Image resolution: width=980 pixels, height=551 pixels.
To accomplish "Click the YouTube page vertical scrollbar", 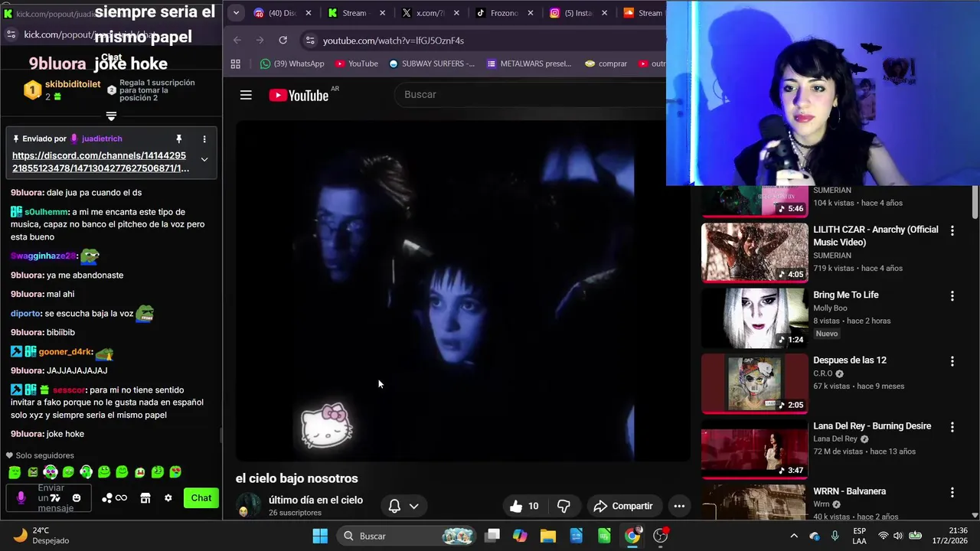I will [975, 202].
